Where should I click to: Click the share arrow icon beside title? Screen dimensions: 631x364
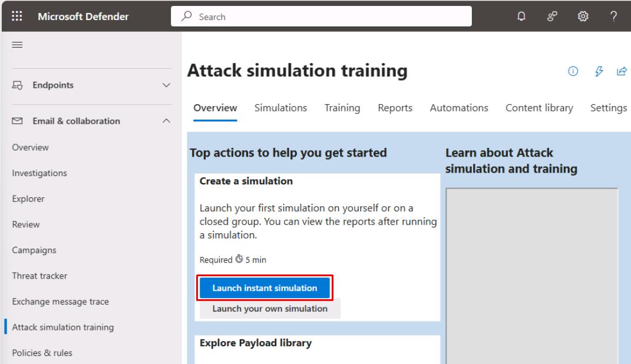[x=620, y=72]
